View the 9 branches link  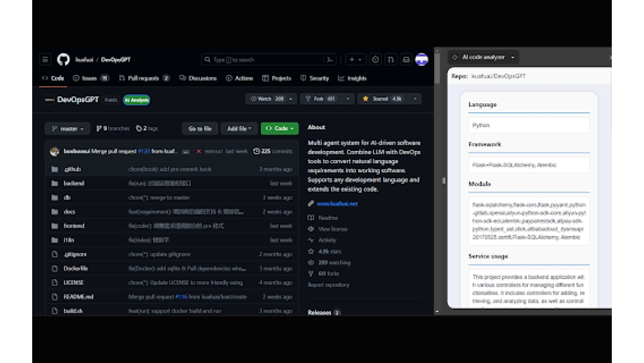(x=113, y=129)
